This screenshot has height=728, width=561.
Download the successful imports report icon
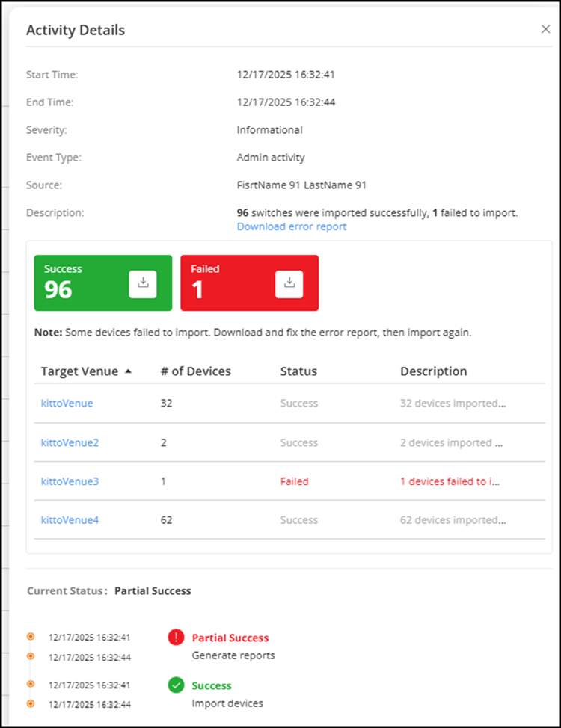tap(143, 284)
